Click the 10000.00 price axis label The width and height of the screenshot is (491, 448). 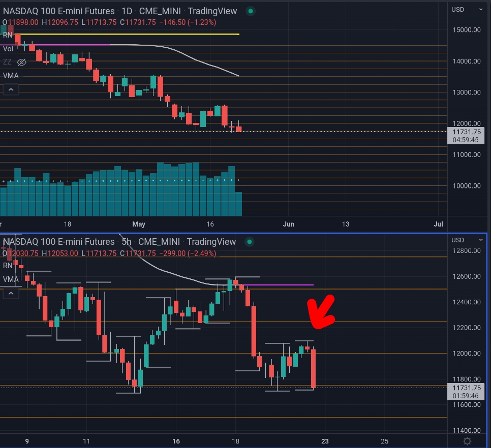467,186
